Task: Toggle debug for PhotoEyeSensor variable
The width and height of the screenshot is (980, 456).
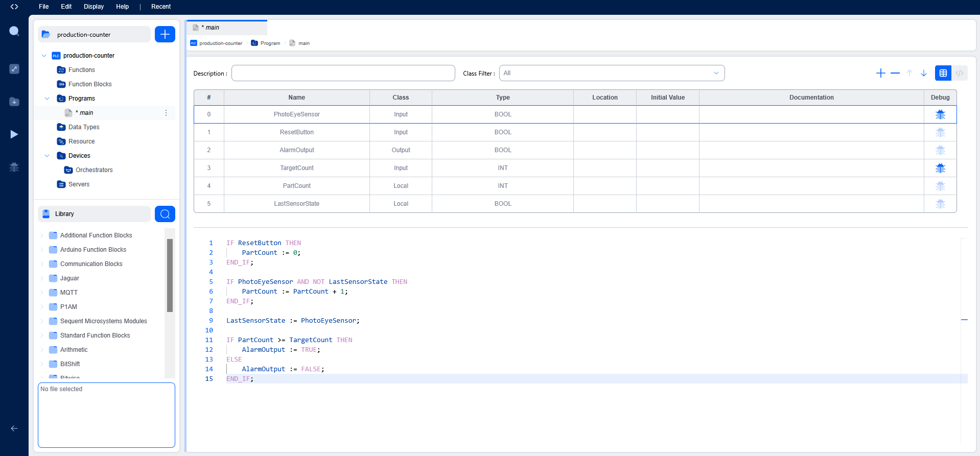Action: 940,114
